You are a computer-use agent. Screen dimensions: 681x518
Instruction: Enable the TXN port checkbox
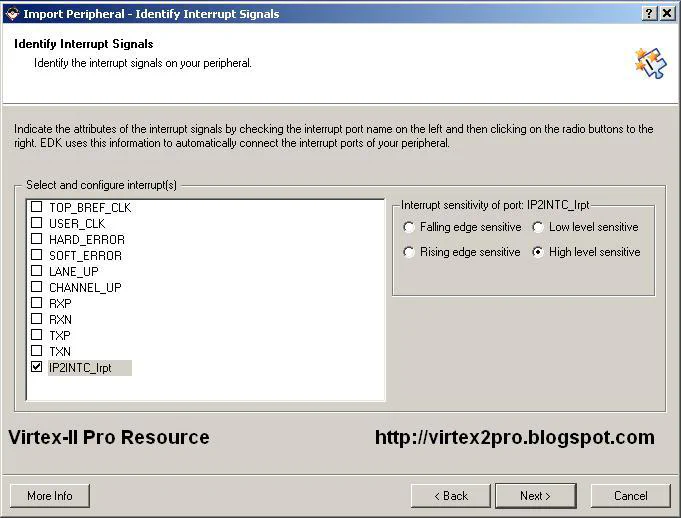click(x=37, y=352)
